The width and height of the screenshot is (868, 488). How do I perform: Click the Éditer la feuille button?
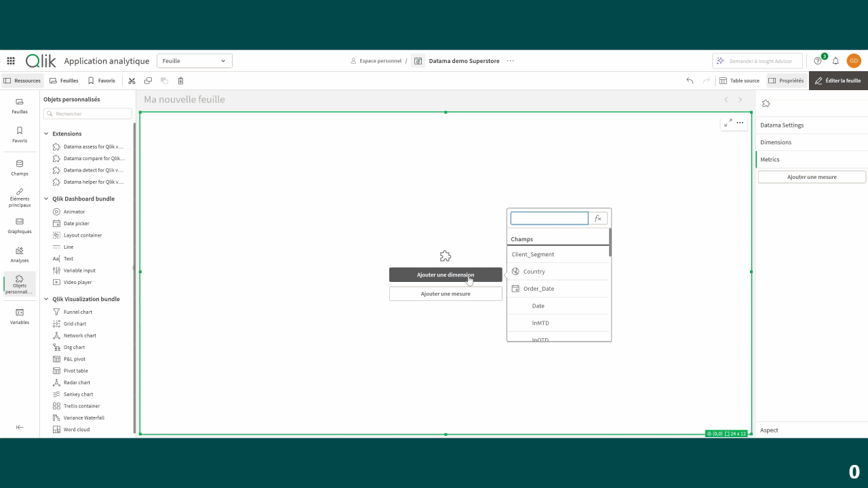point(838,81)
